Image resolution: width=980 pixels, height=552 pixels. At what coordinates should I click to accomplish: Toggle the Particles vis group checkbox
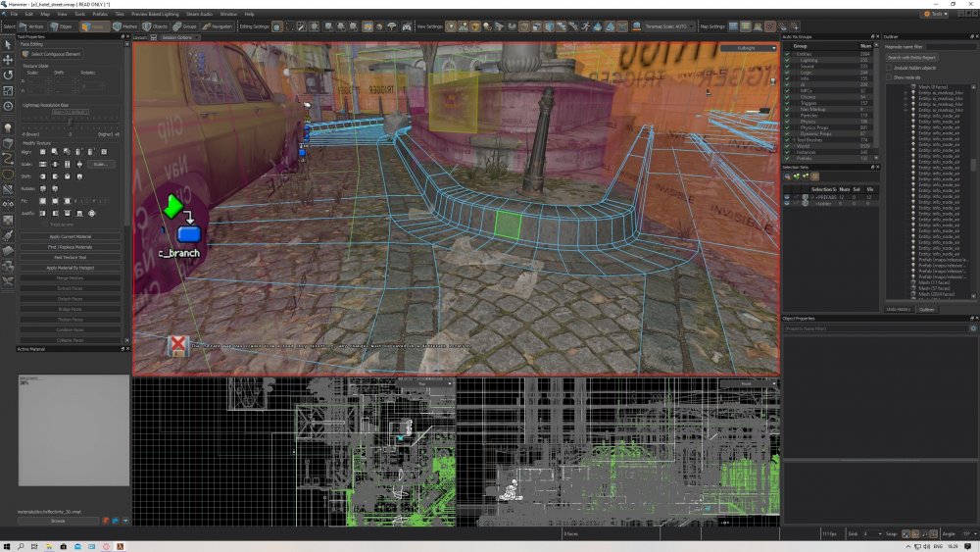787,116
